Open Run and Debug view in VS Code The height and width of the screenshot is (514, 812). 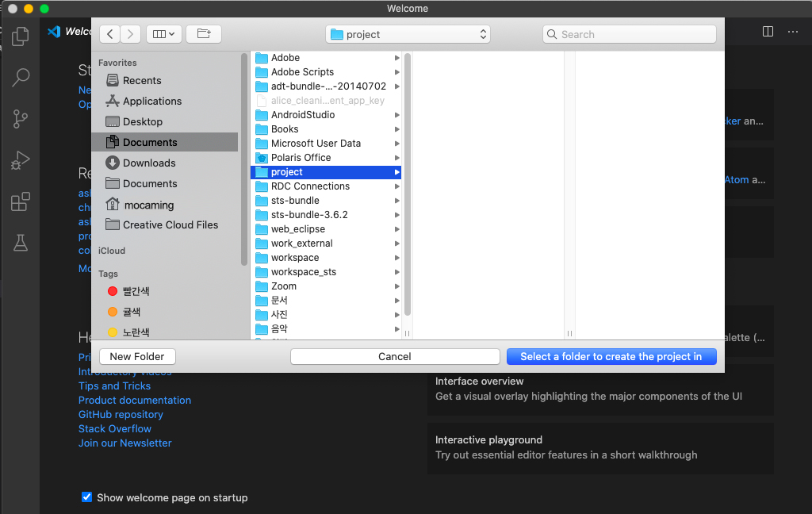coord(20,160)
